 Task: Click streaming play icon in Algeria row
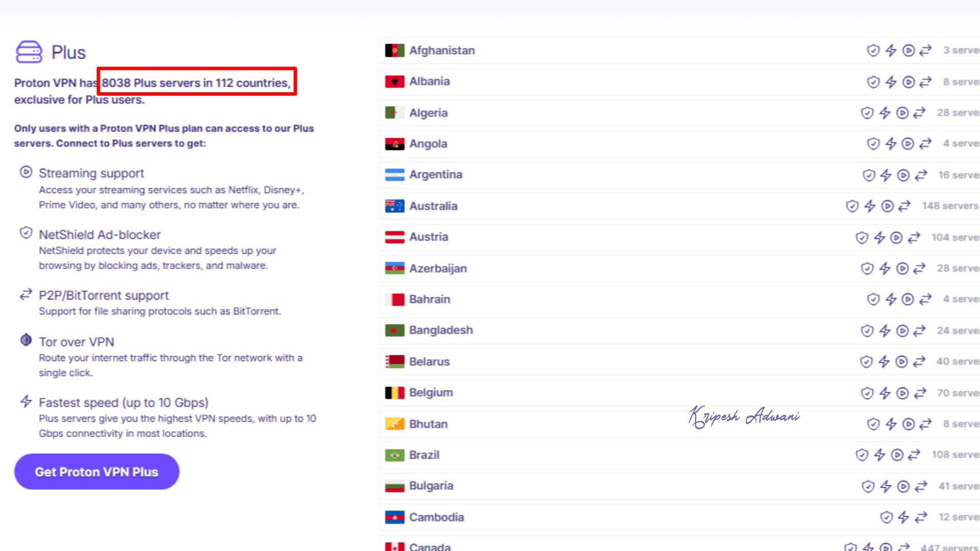click(902, 113)
